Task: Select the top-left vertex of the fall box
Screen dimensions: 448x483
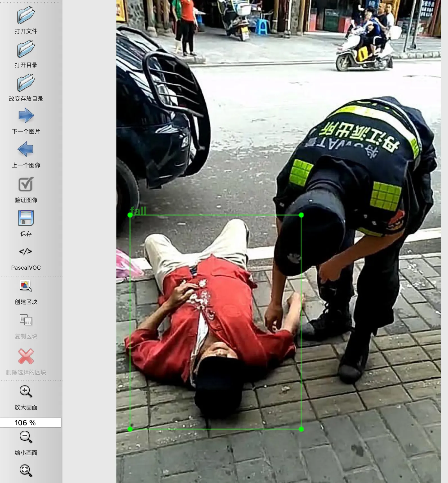Action: click(x=130, y=215)
